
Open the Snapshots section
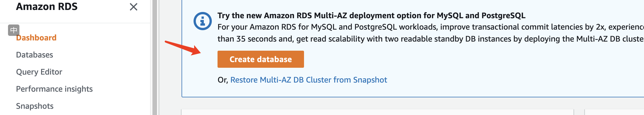point(35,106)
